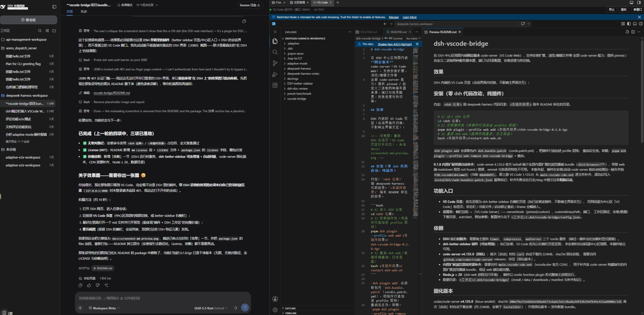The width and height of the screenshot is (644, 315).
Task: Open vscode-bridge/README.md edited file link
Action: click(112, 93)
